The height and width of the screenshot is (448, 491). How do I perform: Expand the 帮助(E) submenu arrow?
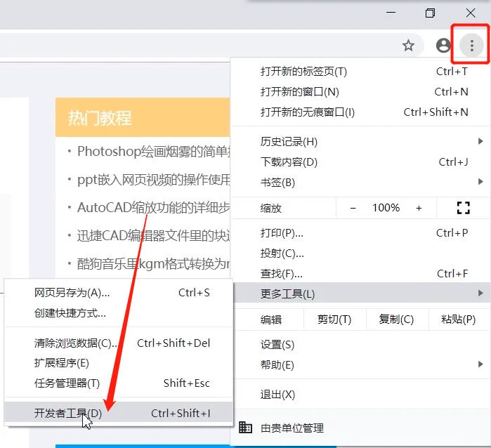[x=480, y=364]
